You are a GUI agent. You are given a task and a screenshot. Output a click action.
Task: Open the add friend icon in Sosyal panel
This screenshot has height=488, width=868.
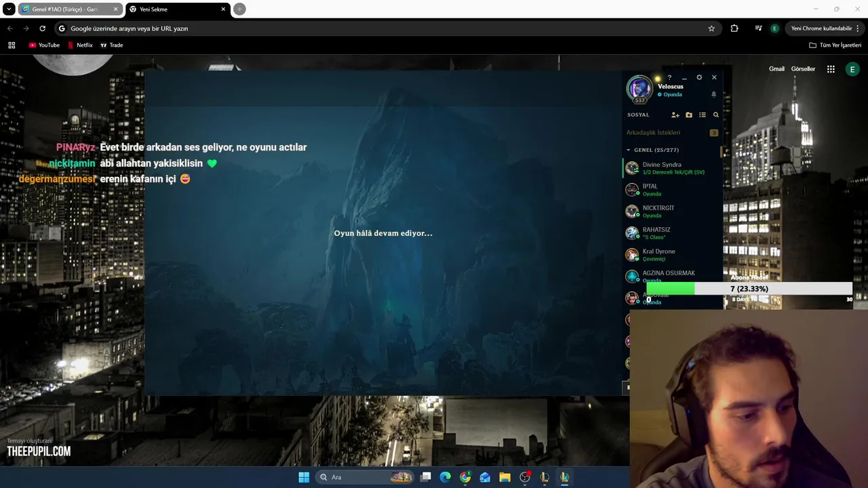675,115
